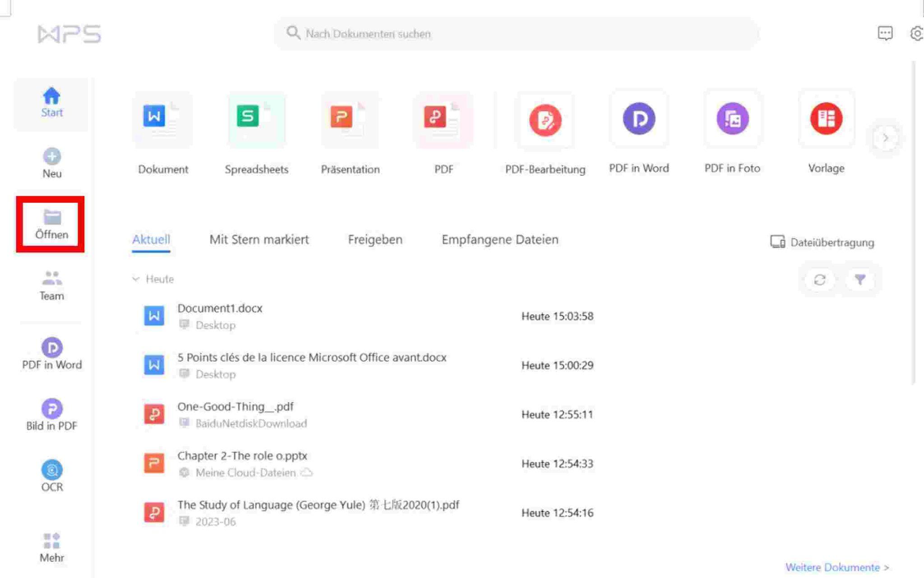Create a new Spreadsheets file

[x=256, y=119]
